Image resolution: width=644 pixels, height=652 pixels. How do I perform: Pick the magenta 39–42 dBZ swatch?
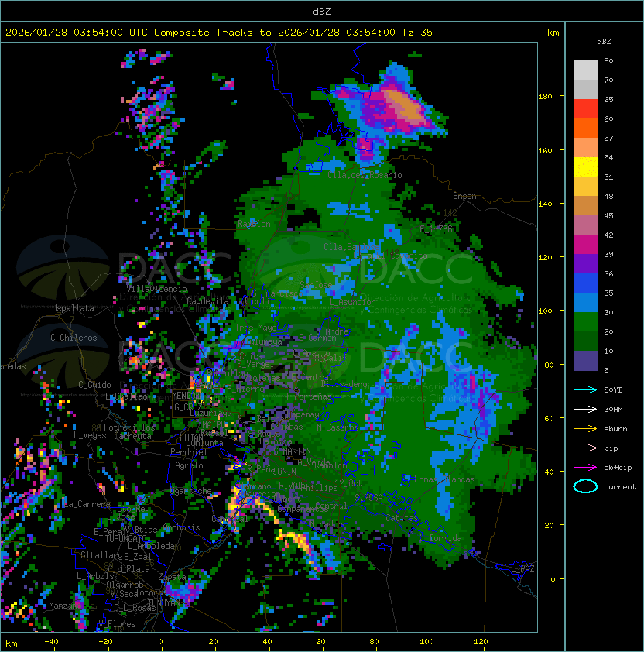(585, 244)
